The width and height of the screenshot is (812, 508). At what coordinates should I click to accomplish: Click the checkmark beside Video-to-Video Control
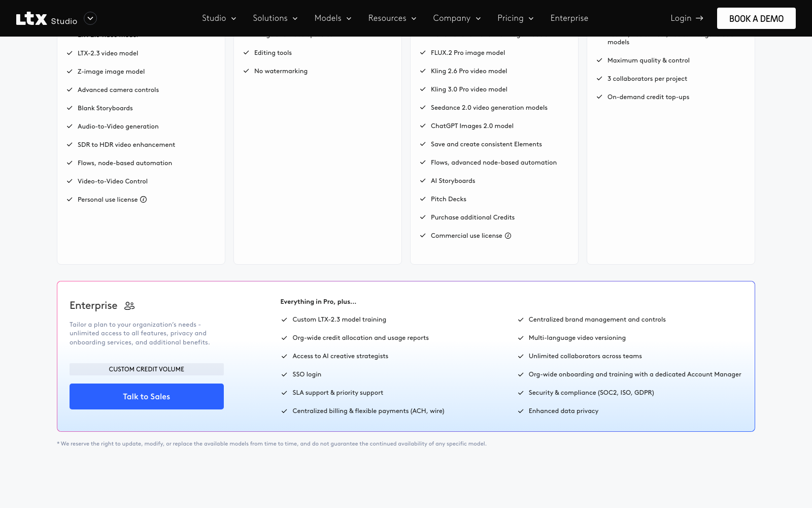coord(70,181)
